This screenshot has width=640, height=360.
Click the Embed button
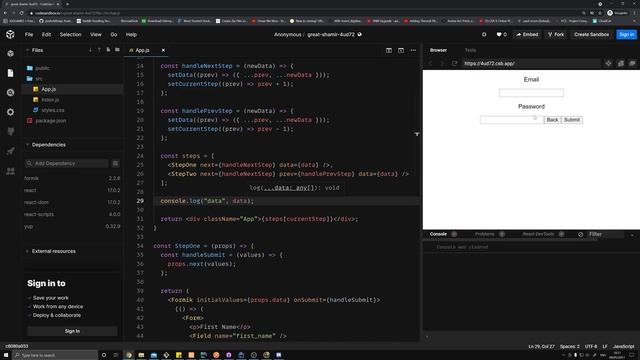pos(527,35)
